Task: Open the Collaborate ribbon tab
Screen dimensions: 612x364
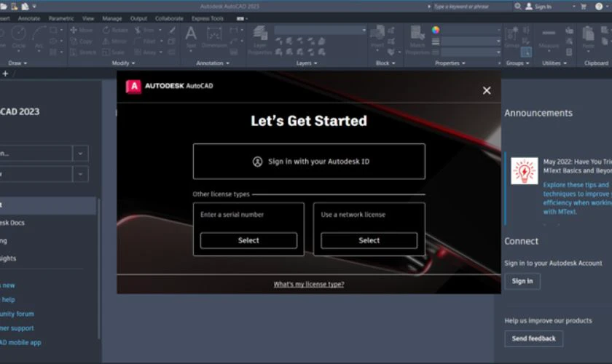Action: [x=169, y=18]
